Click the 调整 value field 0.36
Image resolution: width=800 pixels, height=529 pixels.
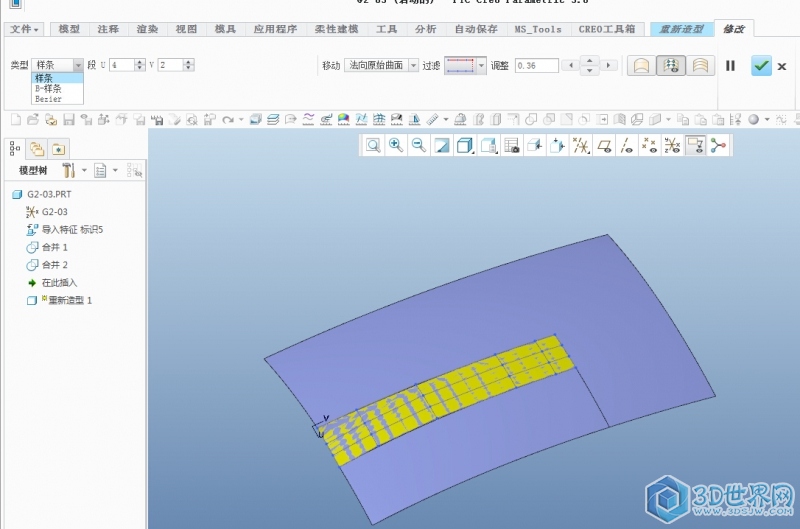(x=536, y=65)
